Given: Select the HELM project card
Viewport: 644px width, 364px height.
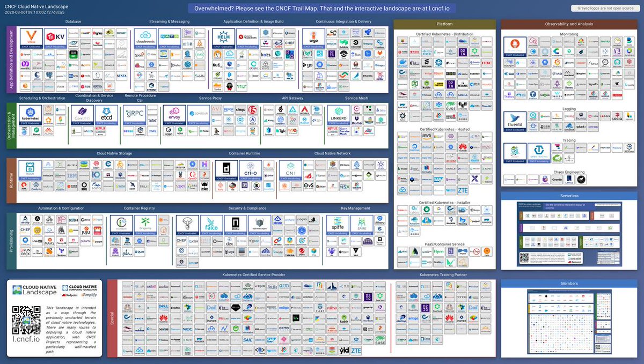Looking at the screenshot, I should [223, 38].
